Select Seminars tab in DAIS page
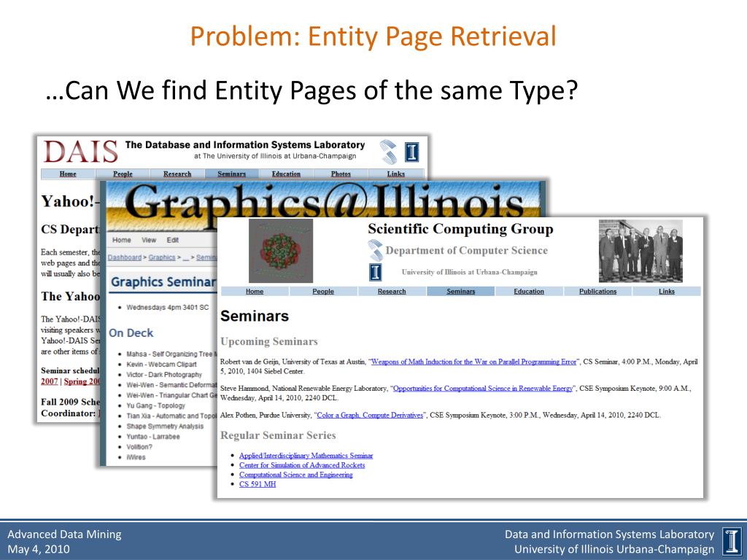Screen dimensions: 747x560 (x=231, y=174)
